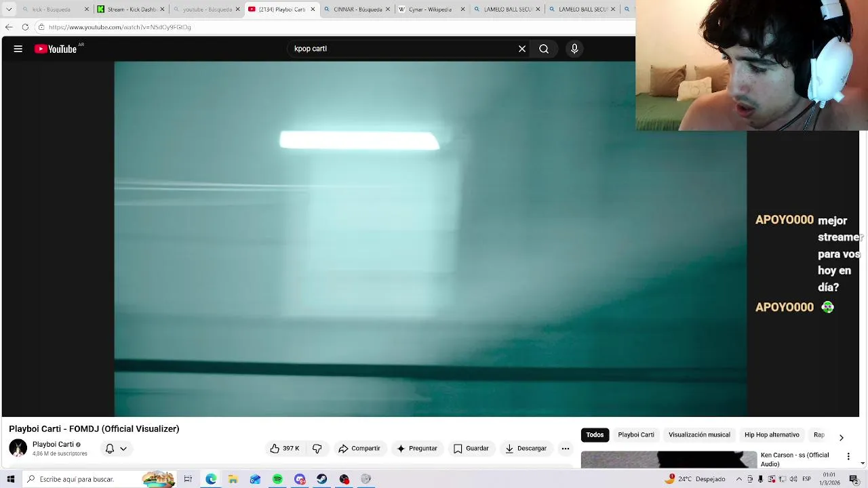868x488 pixels.
Task: Save the video with Guardar
Action: click(471, 449)
